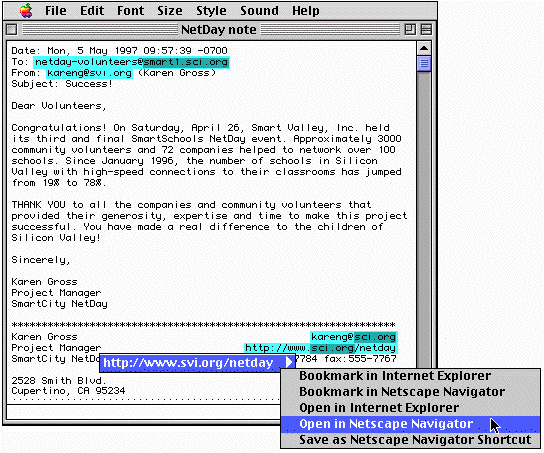The width and height of the screenshot is (544, 453).
Task: Click the http://www.sci.org/netday link
Action: [320, 348]
